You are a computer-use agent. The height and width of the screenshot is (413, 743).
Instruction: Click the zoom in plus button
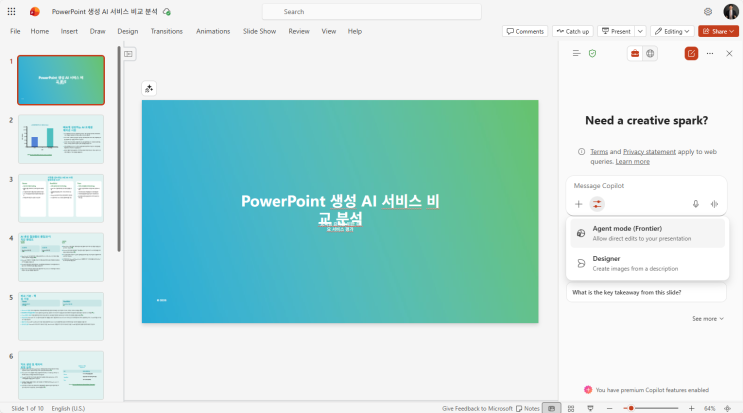point(691,408)
